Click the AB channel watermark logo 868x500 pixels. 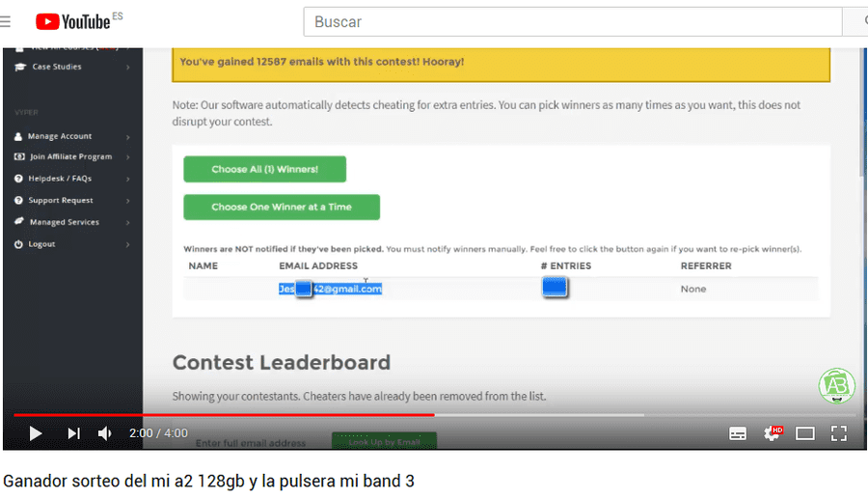click(836, 386)
